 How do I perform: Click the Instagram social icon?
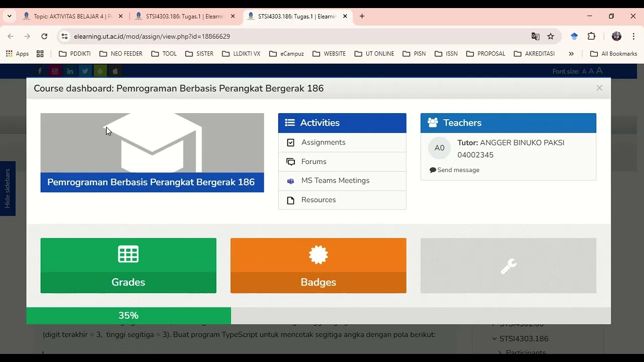[x=55, y=71]
